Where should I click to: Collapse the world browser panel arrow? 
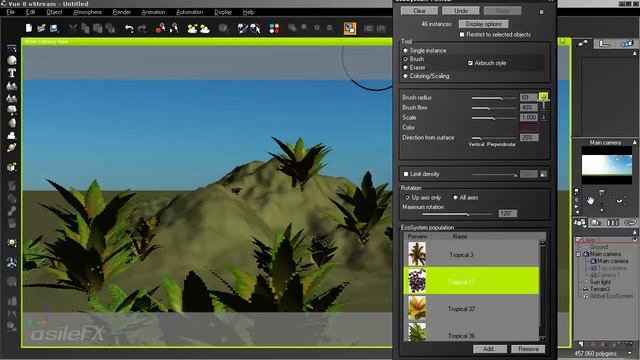click(x=635, y=232)
